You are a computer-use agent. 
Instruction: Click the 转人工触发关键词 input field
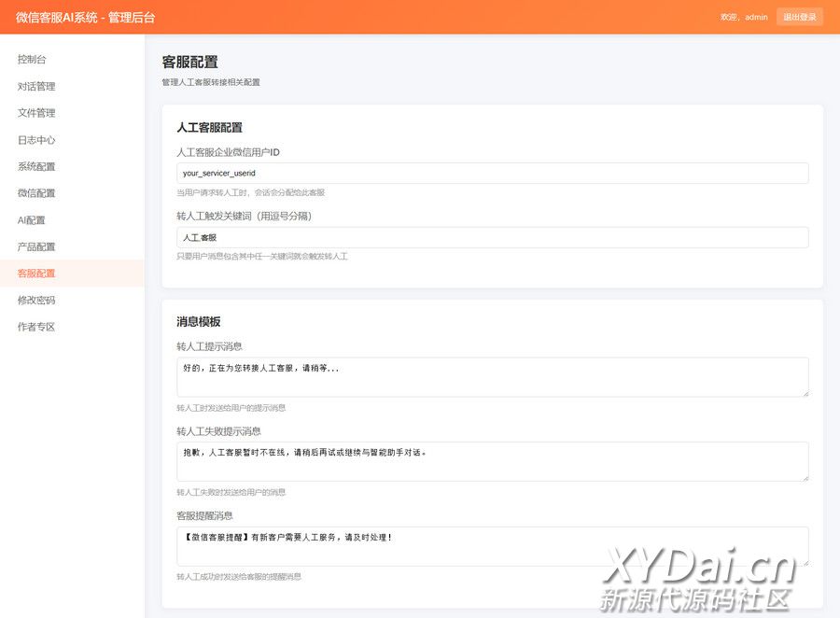pos(492,237)
